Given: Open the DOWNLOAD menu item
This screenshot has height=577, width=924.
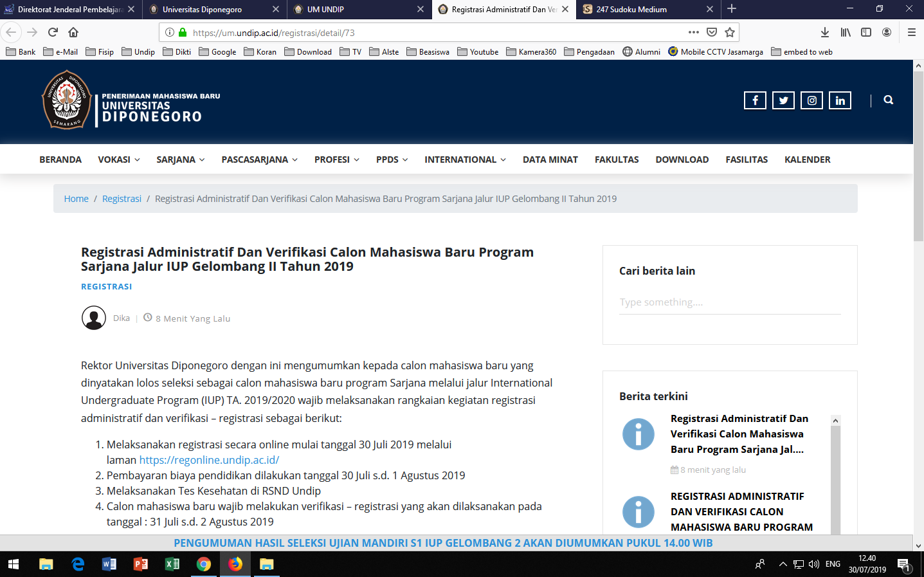Looking at the screenshot, I should pos(682,160).
